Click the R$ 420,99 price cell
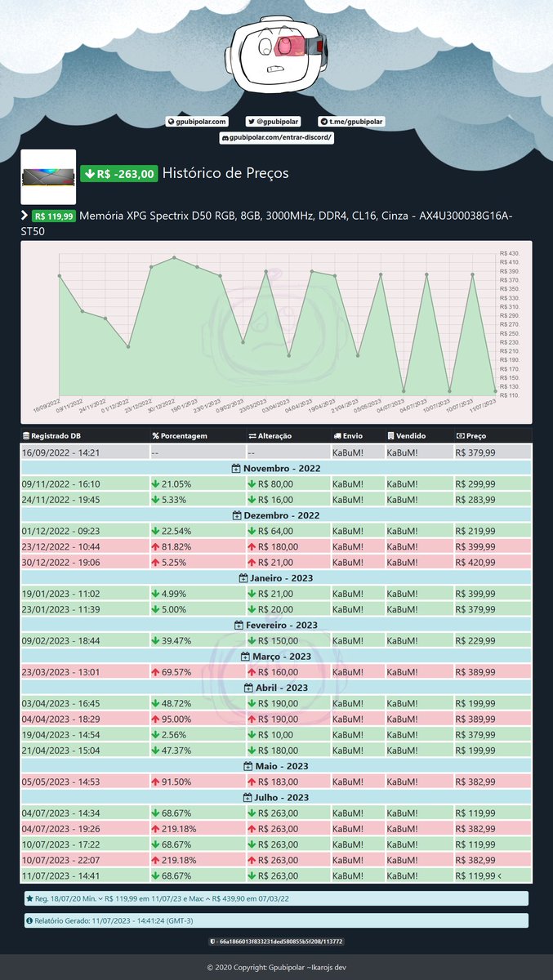The width and height of the screenshot is (553, 980). point(493,562)
